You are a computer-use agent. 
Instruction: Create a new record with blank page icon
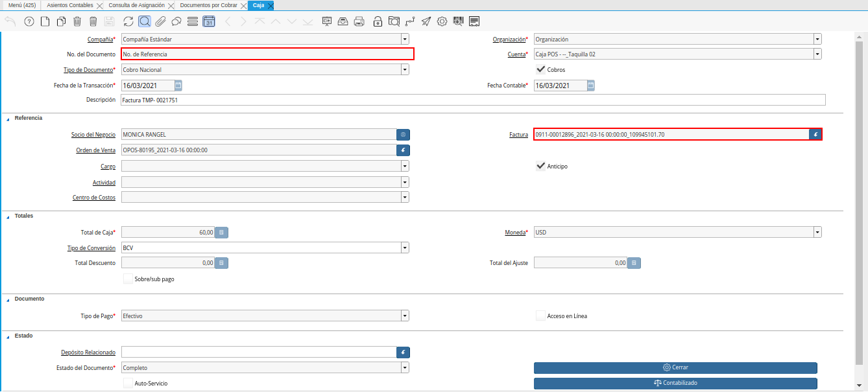(45, 21)
